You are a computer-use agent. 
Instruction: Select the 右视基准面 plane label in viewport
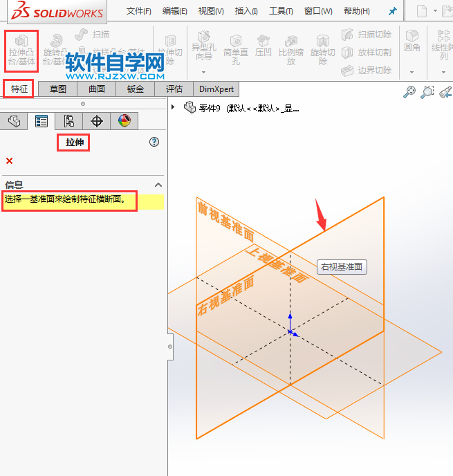coord(225,295)
